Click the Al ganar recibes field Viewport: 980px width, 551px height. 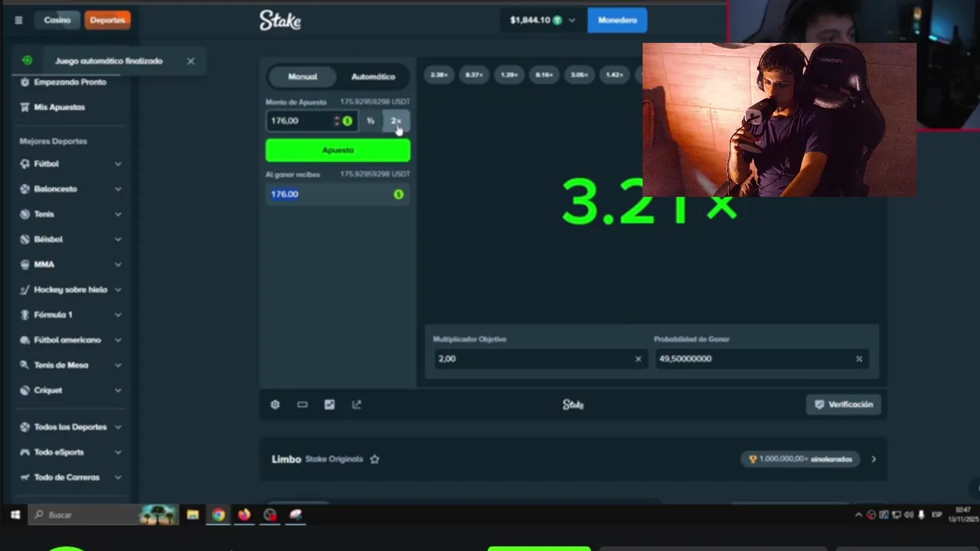[x=338, y=194]
